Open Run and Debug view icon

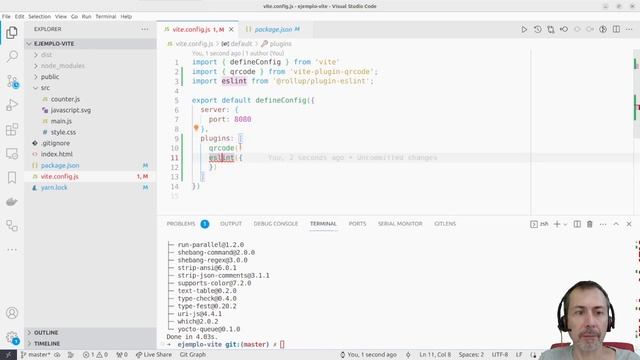(12, 105)
